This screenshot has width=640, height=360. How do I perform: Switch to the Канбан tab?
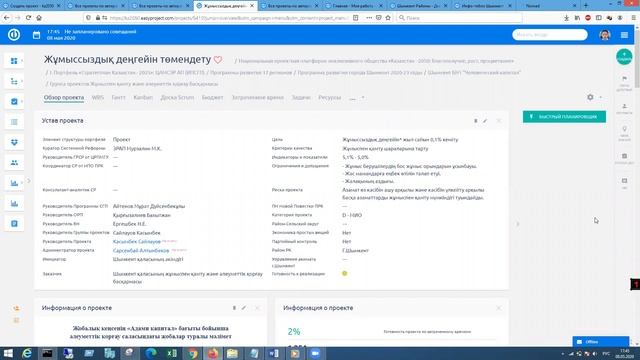pyautogui.click(x=143, y=98)
